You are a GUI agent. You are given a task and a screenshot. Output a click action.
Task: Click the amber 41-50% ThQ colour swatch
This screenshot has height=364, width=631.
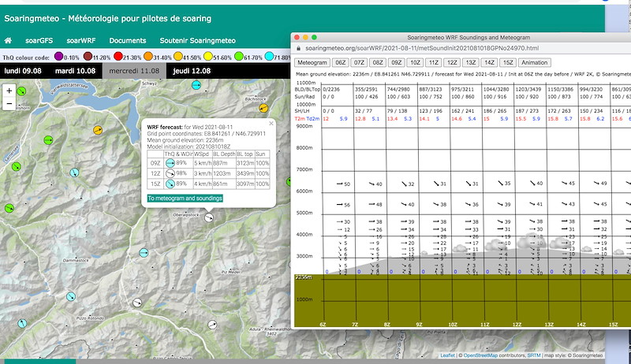click(178, 56)
